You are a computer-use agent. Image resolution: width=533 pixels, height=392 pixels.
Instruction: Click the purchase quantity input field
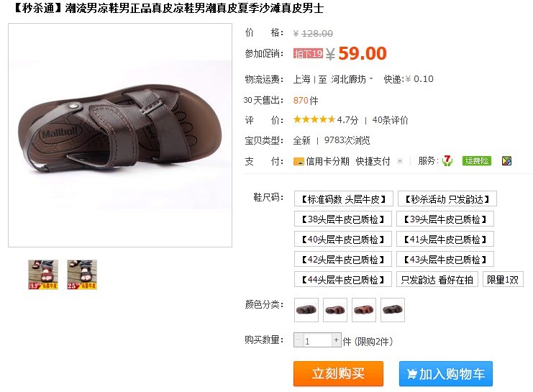pos(317,340)
